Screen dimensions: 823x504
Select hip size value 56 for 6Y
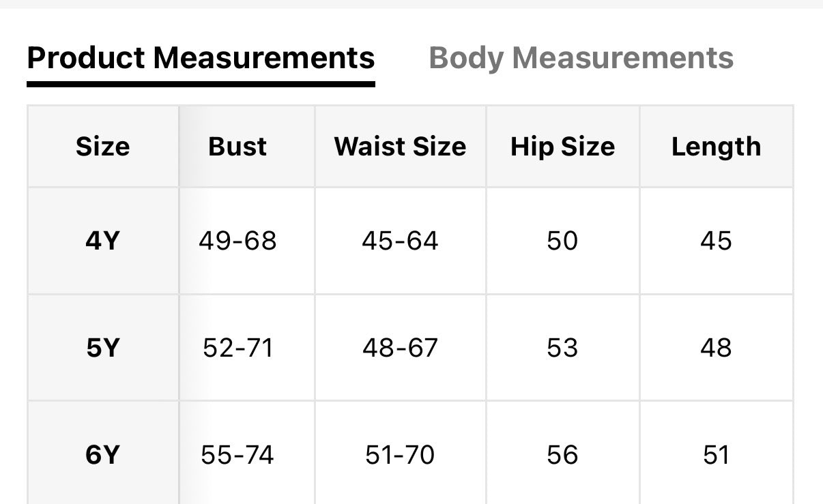point(562,455)
